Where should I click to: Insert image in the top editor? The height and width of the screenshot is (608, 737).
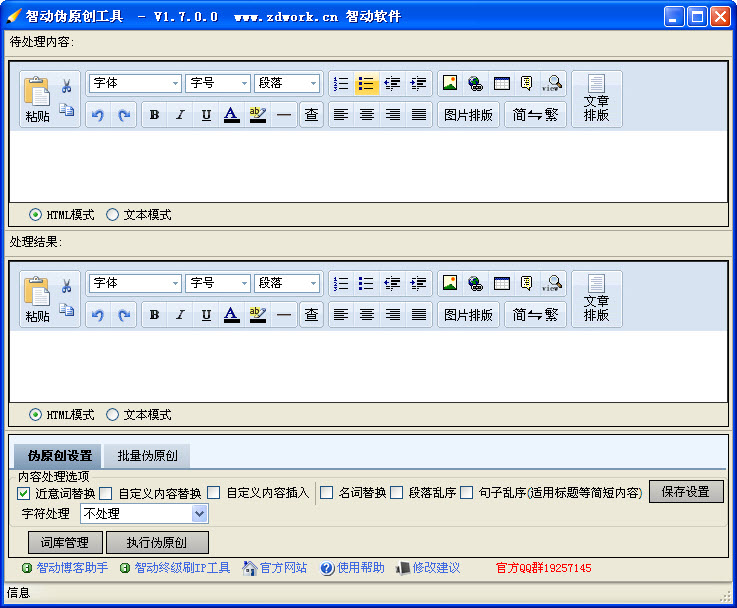(x=450, y=83)
